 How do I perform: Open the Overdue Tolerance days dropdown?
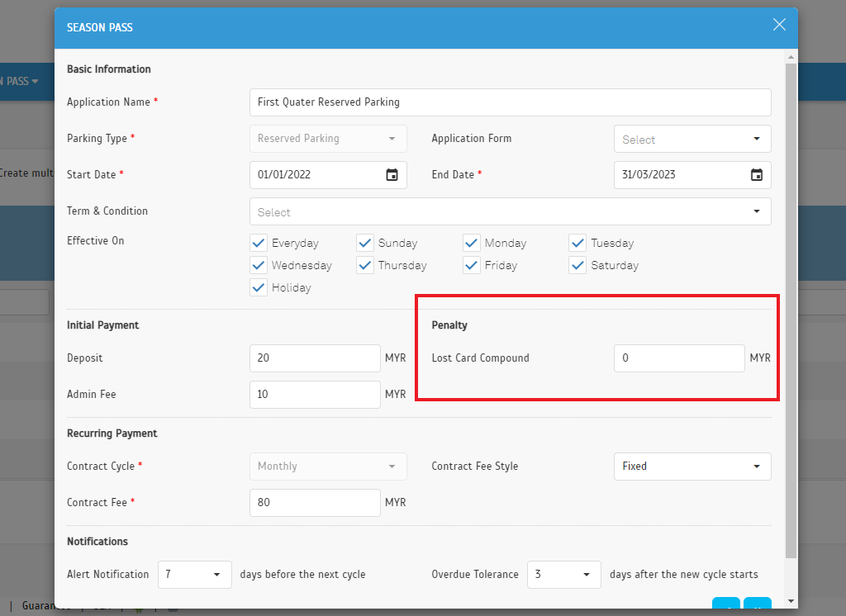563,575
